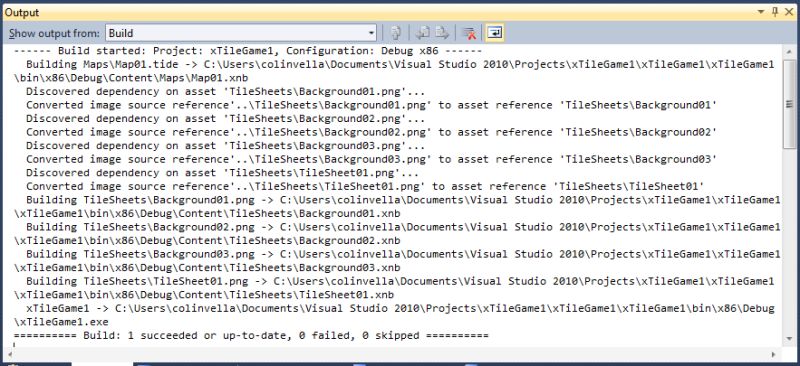Click 'Discovered dependency on asset' Background03.png line
The image size is (800, 366).
tap(226, 146)
